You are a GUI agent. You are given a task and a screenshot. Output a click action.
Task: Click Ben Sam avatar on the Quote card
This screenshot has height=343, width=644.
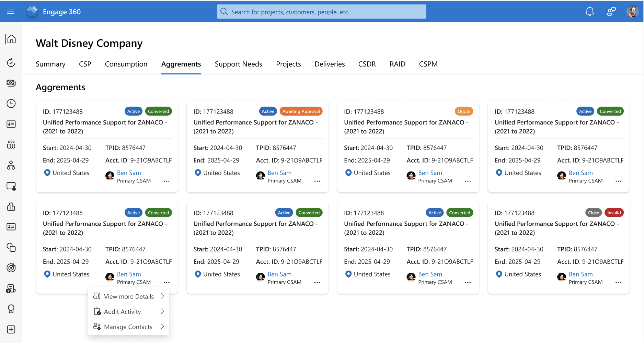pyautogui.click(x=411, y=176)
